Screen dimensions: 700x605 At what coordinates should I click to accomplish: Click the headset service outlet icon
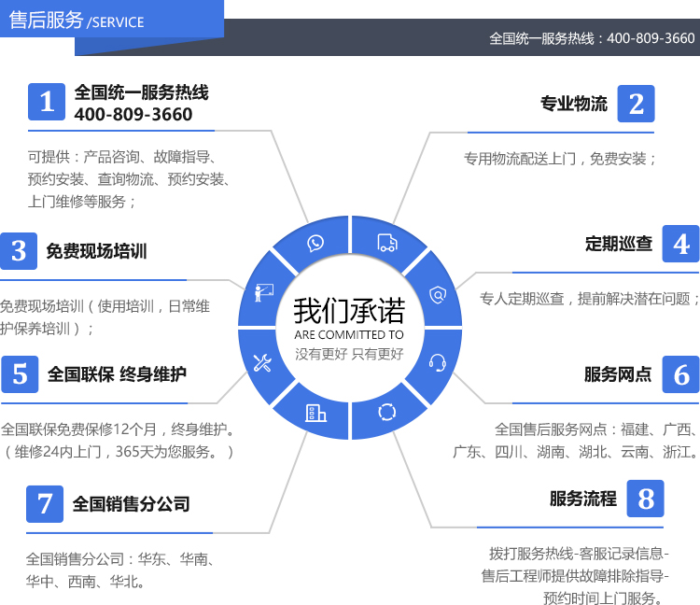click(436, 362)
